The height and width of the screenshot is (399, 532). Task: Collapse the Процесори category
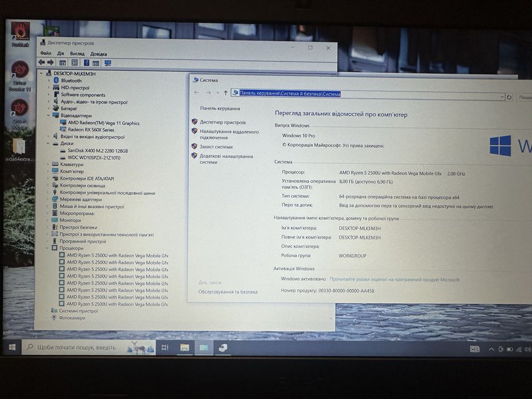click(47, 248)
